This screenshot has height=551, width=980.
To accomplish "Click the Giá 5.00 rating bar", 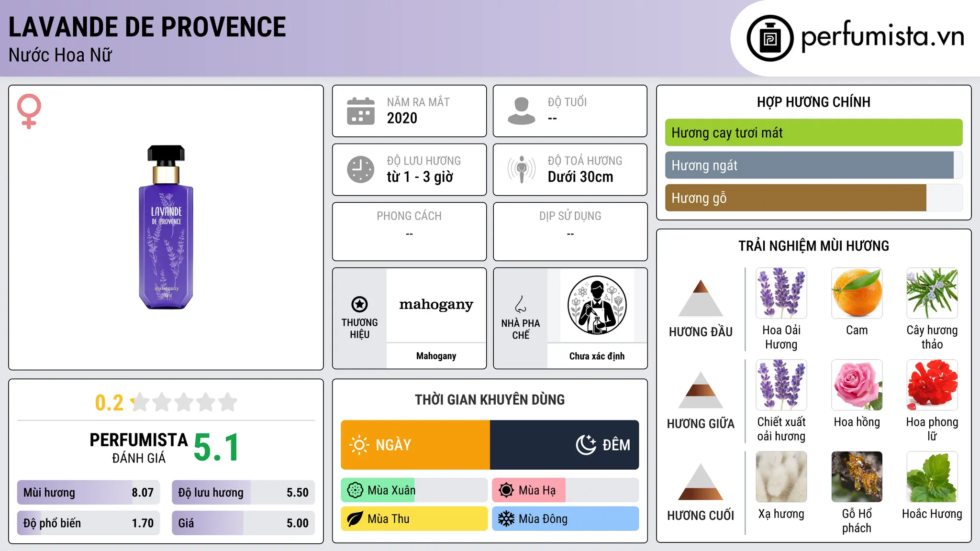I will click(x=244, y=523).
